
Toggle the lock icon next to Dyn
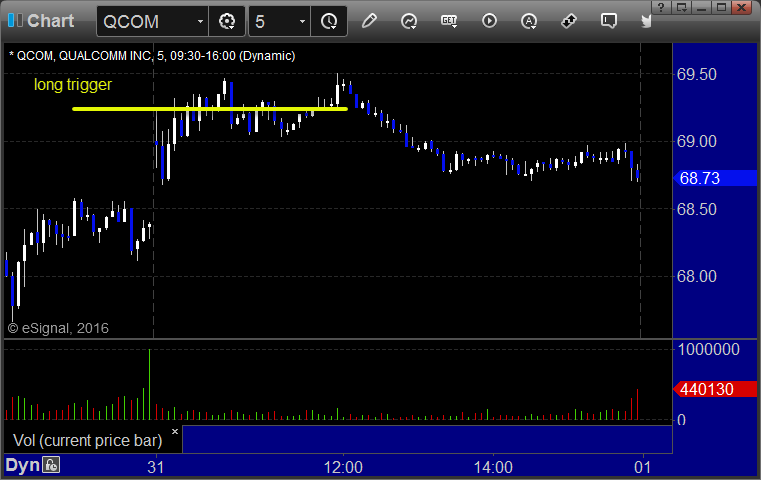point(51,465)
